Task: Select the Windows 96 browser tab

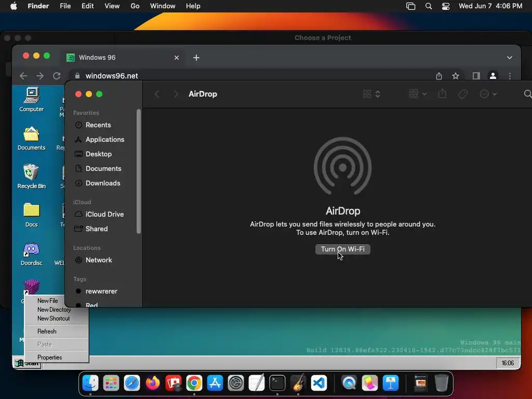Action: [124, 57]
